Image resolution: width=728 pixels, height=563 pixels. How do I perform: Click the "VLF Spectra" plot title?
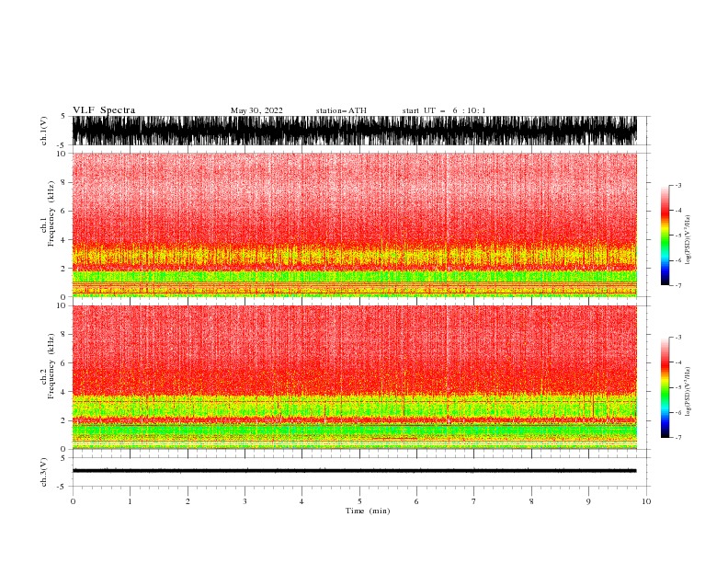pyautogui.click(x=104, y=110)
